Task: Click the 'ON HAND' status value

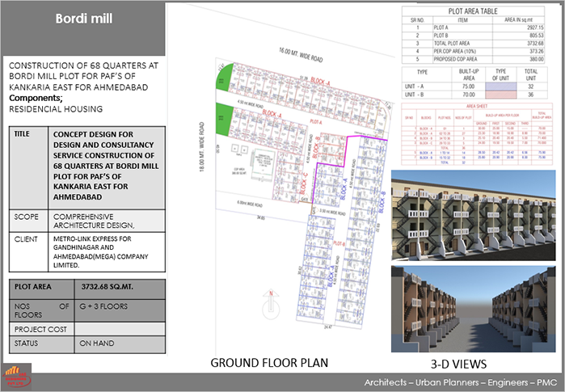Action: click(x=96, y=344)
